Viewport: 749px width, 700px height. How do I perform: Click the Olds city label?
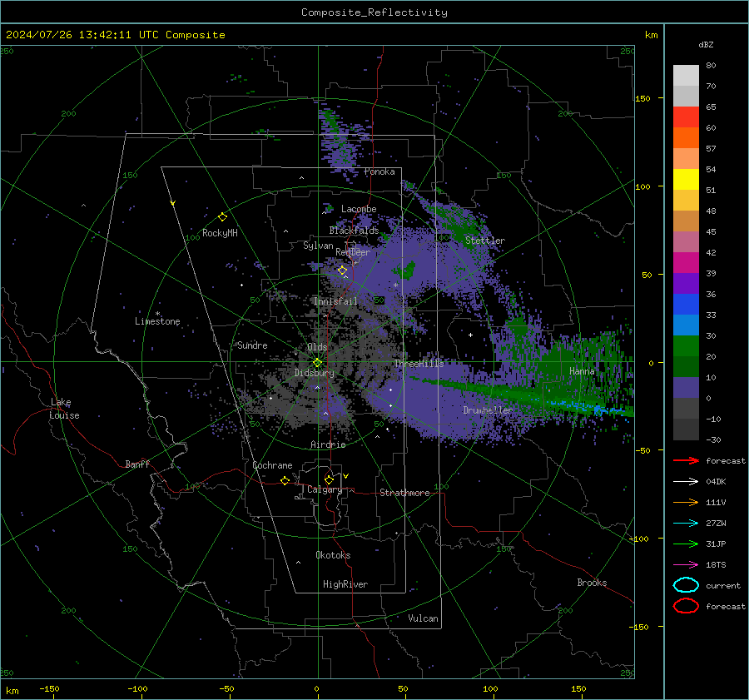click(x=317, y=347)
